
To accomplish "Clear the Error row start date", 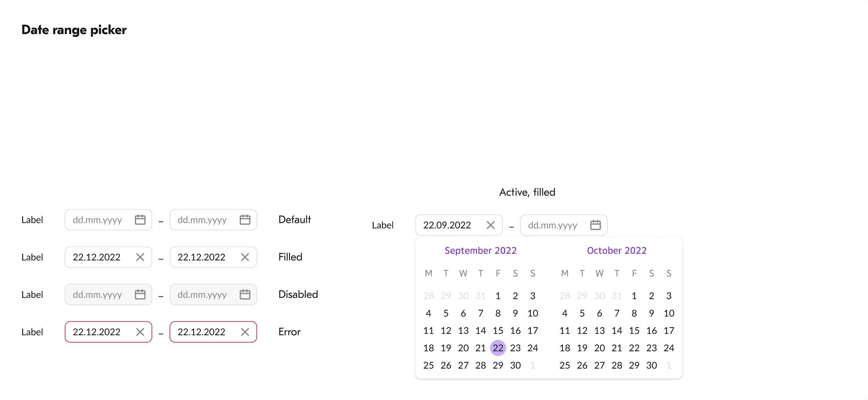I will pyautogui.click(x=140, y=332).
